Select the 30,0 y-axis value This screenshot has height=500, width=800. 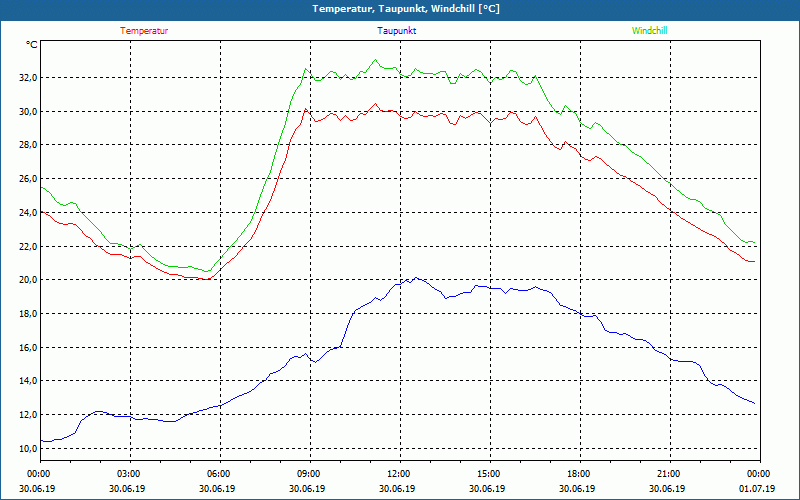(x=29, y=111)
